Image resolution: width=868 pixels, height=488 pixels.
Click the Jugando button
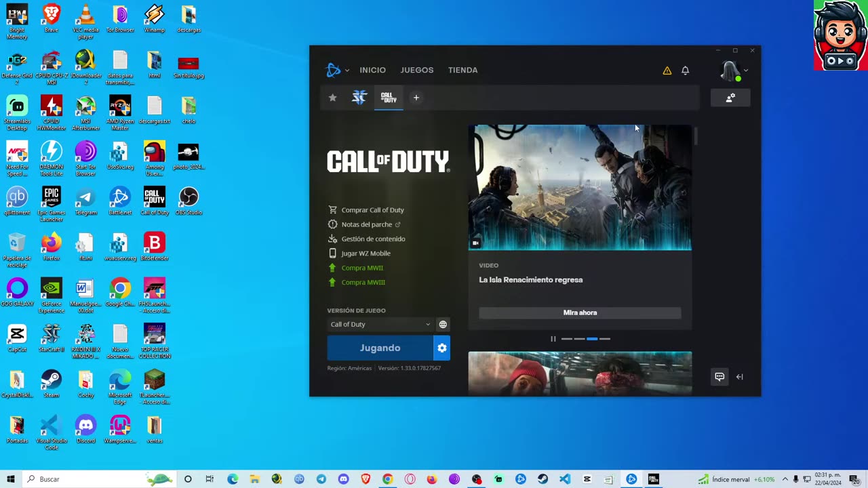point(380,348)
